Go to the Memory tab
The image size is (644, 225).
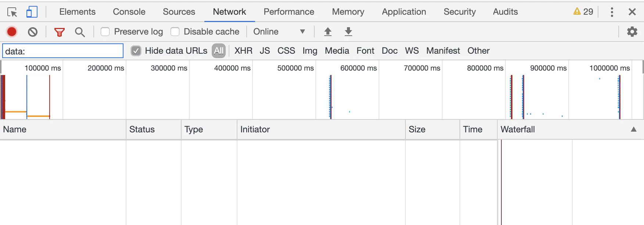tap(348, 12)
